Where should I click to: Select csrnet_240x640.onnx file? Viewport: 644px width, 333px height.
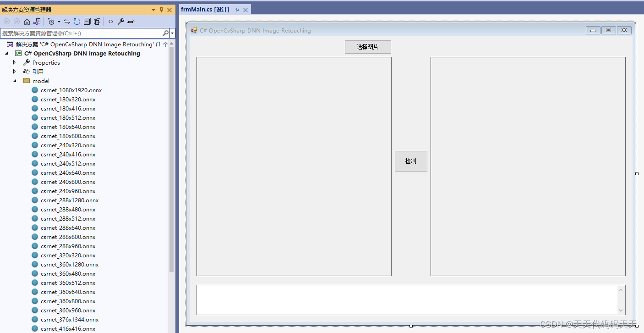coord(68,173)
